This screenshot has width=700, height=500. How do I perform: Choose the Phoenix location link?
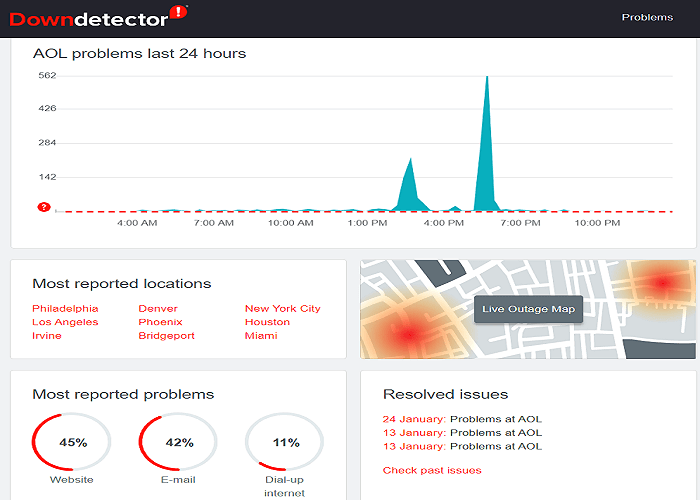[160, 322]
